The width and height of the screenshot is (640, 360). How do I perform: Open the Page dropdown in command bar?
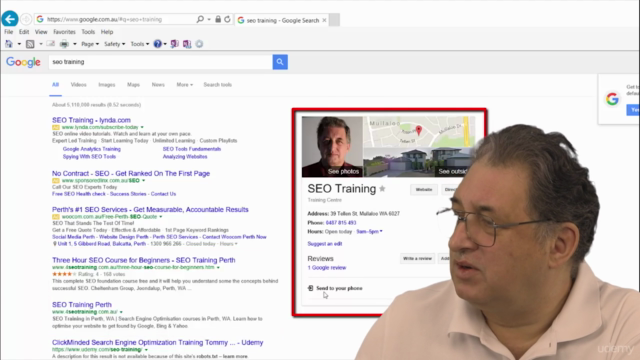pyautogui.click(x=90, y=44)
